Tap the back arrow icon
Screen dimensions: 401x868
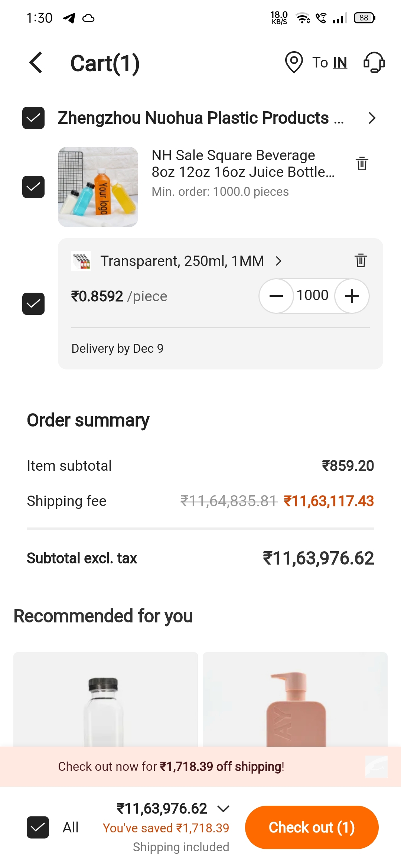coord(36,63)
